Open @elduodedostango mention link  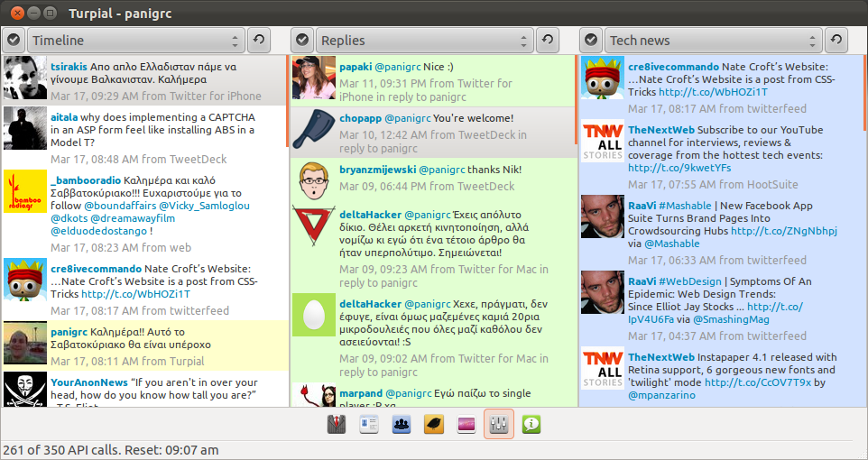coord(98,231)
